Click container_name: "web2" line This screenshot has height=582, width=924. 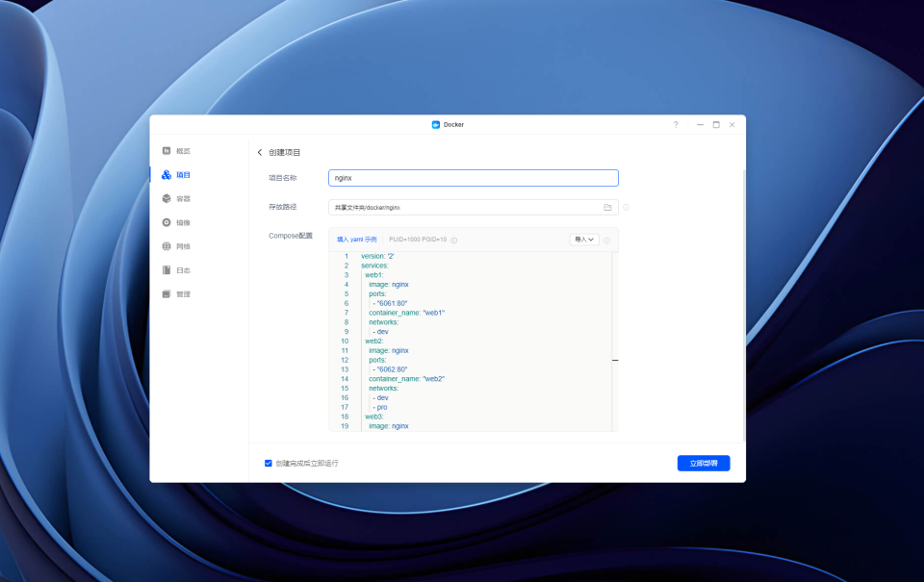[406, 379]
